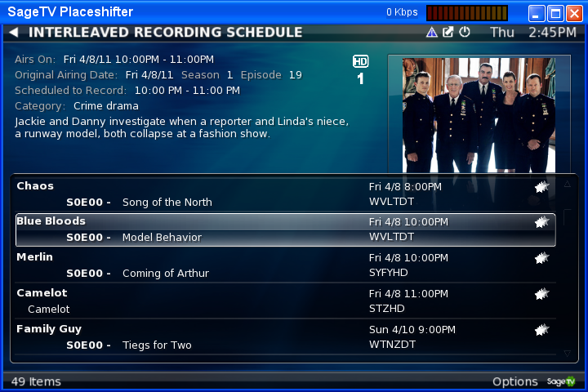This screenshot has height=392, width=588.
Task: Click the edit pencil icon in header
Action: pyautogui.click(x=448, y=32)
